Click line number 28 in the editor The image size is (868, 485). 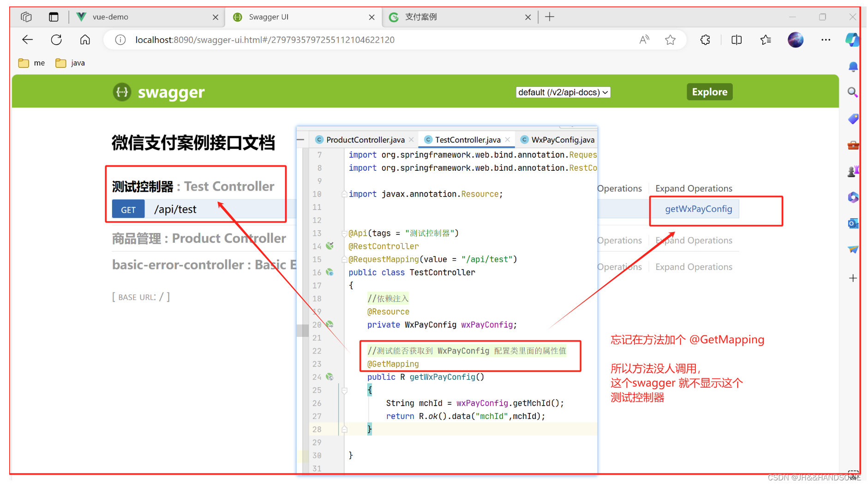[317, 429]
